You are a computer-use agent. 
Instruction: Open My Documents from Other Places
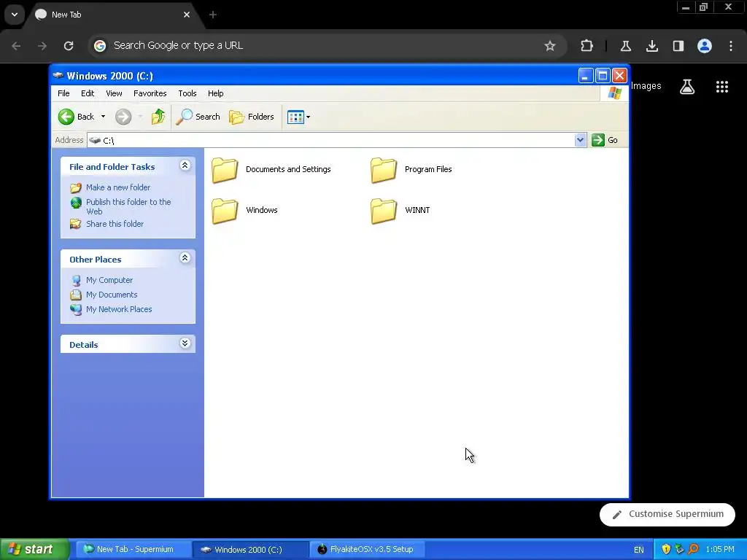[x=112, y=295]
